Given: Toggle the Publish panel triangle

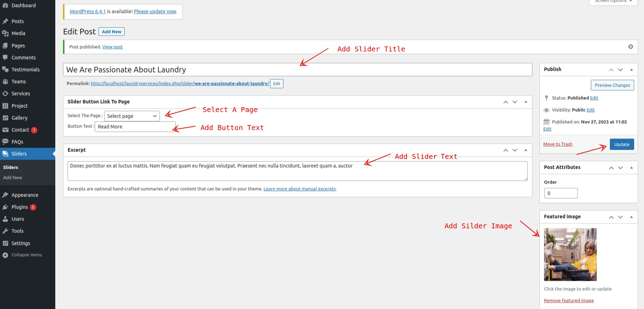Looking at the screenshot, I should 631,70.
